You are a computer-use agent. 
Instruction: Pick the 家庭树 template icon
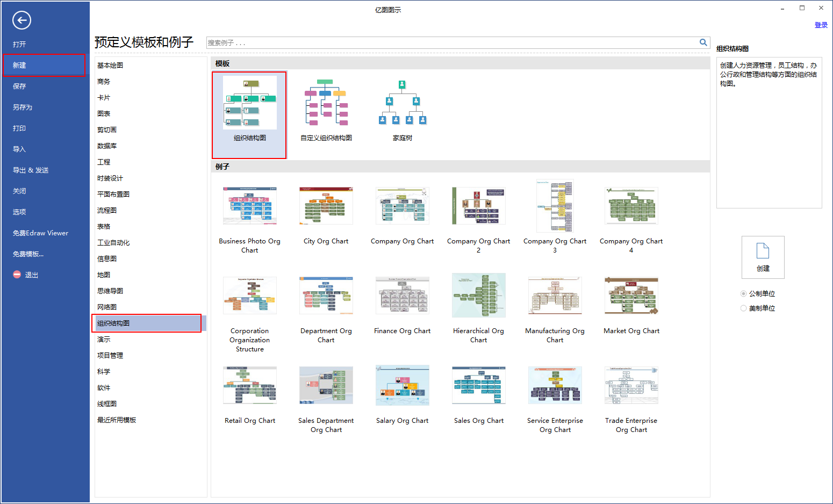[x=402, y=103]
